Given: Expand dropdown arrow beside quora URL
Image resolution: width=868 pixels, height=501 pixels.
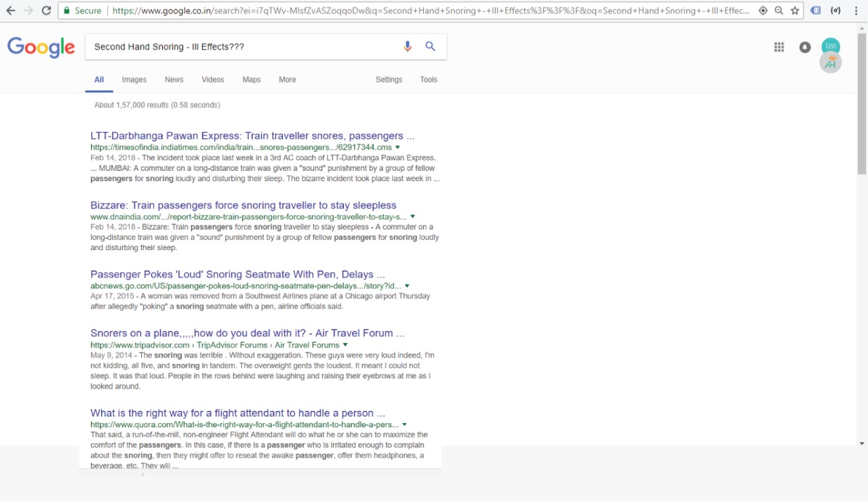Looking at the screenshot, I should (x=405, y=424).
